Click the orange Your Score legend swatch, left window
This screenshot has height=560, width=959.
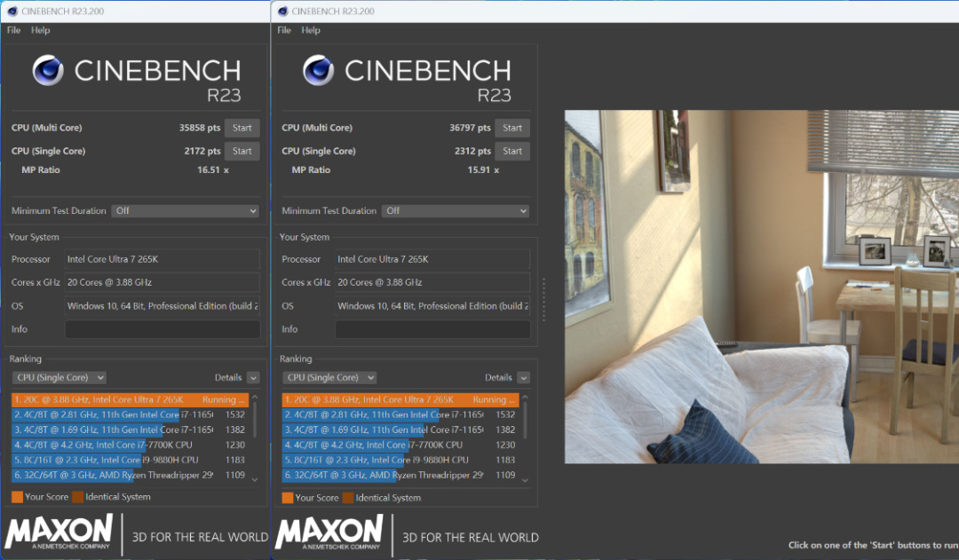(x=17, y=497)
